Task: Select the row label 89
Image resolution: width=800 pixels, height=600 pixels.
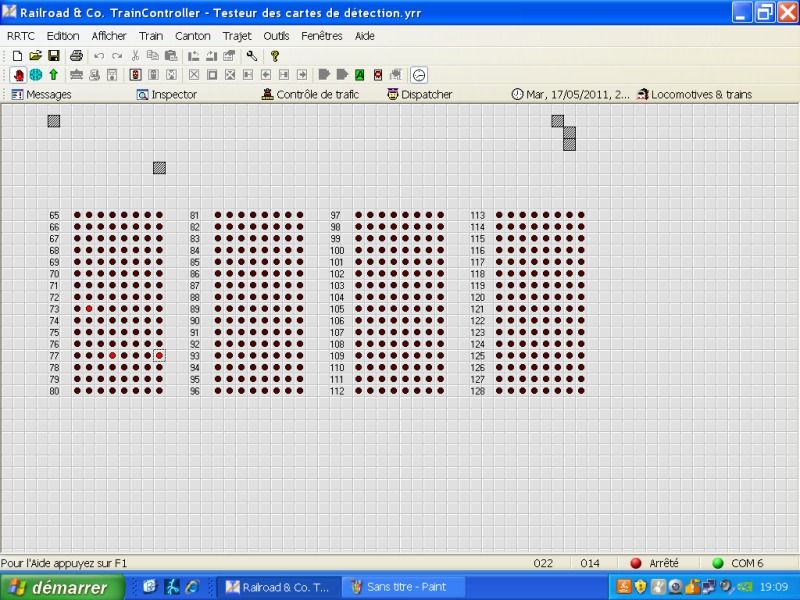Action: tap(195, 309)
